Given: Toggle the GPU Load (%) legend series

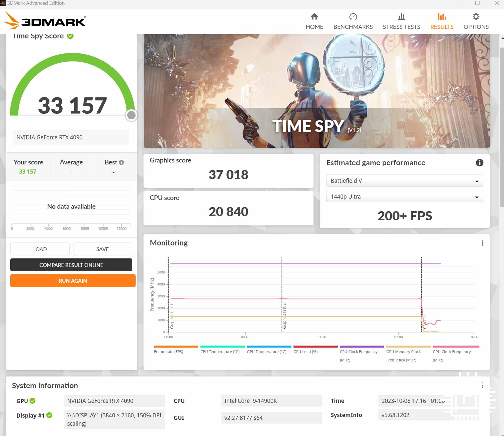Looking at the screenshot, I should coord(315,350).
